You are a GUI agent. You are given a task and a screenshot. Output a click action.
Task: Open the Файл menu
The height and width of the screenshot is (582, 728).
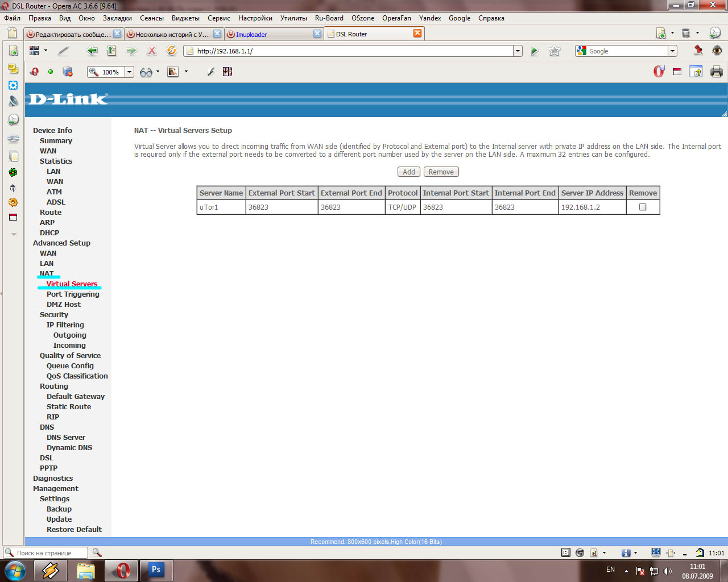tap(13, 18)
